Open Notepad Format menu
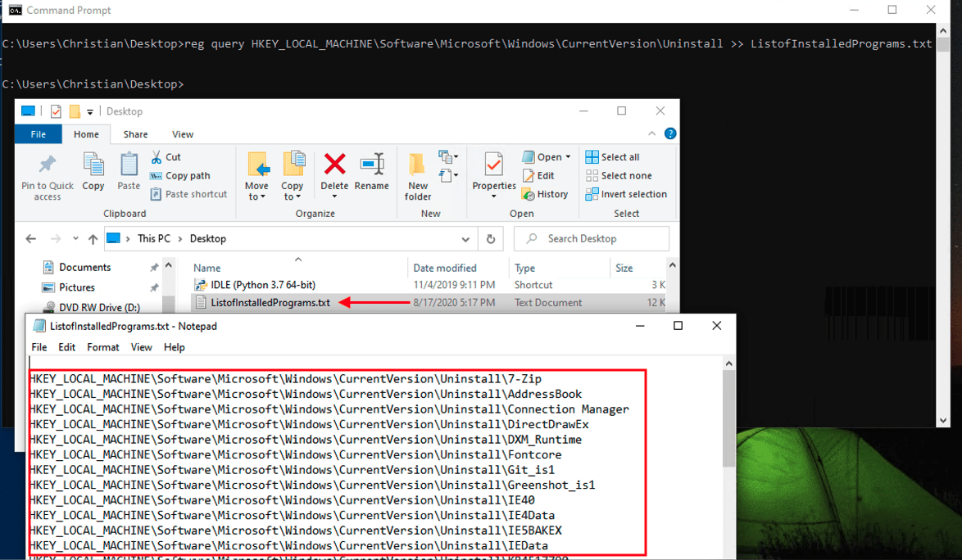 coord(103,347)
